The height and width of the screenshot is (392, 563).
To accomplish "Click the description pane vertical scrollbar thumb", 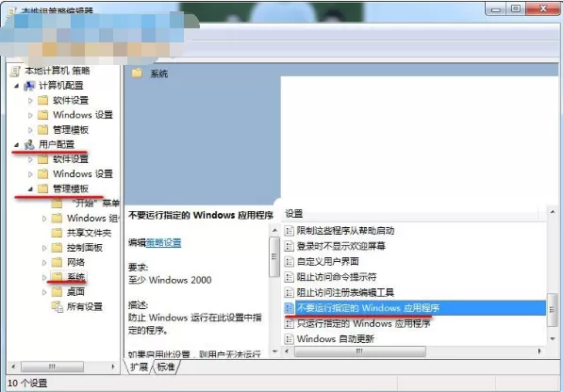I will [274, 256].
